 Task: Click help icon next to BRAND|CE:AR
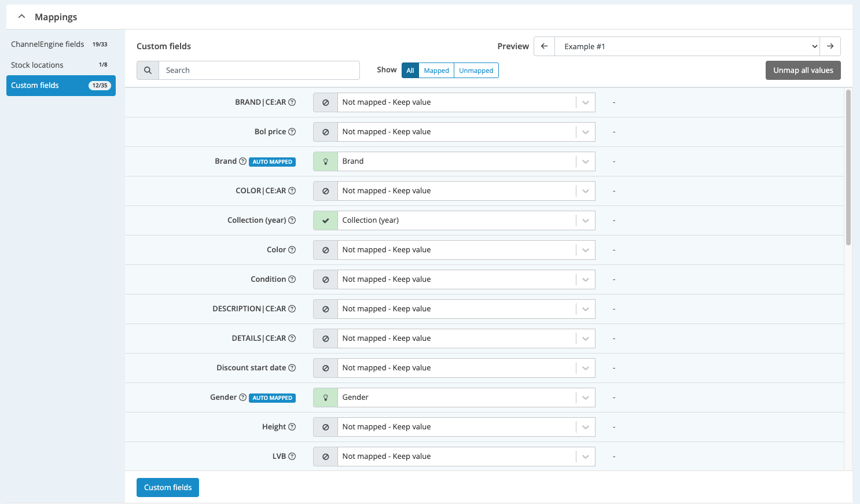[292, 102]
